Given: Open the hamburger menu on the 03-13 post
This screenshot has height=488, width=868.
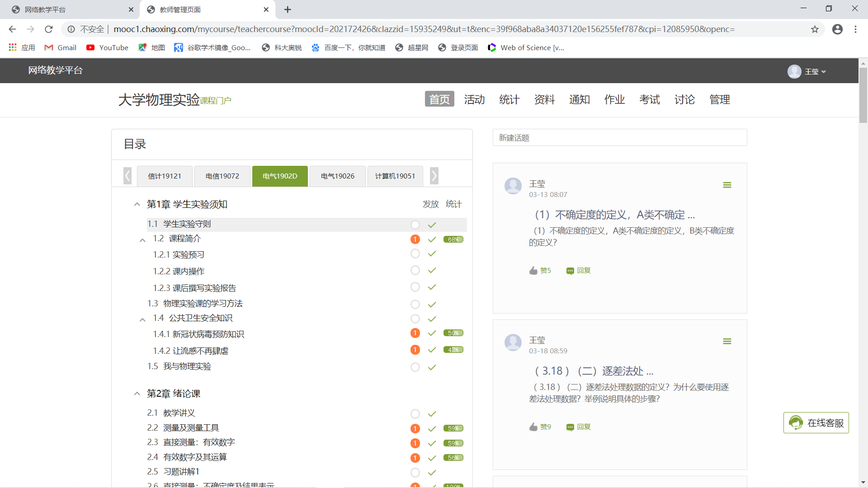Looking at the screenshot, I should pos(727,185).
